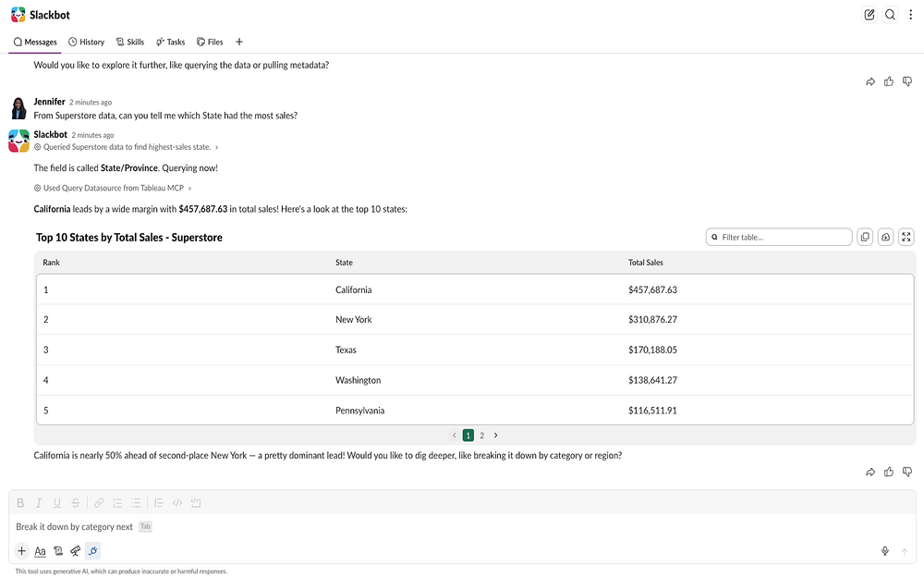Select the Pennsylvania table cell
924x578 pixels.
(x=360, y=411)
